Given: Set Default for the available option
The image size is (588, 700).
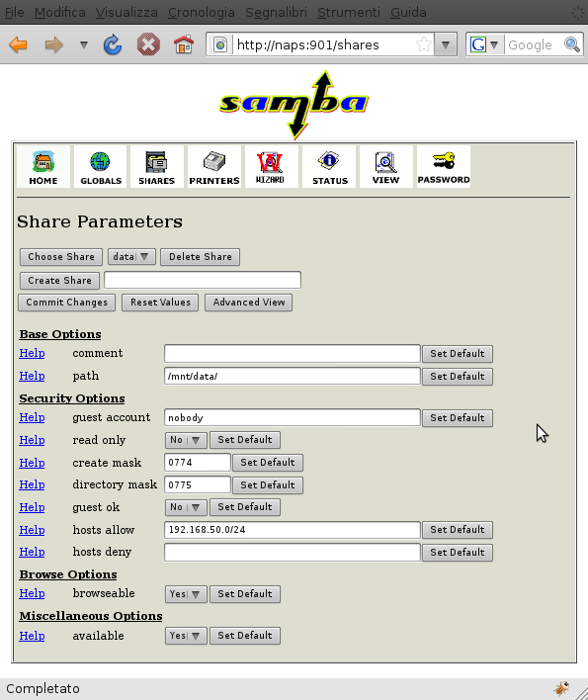Looking at the screenshot, I should (x=245, y=636).
